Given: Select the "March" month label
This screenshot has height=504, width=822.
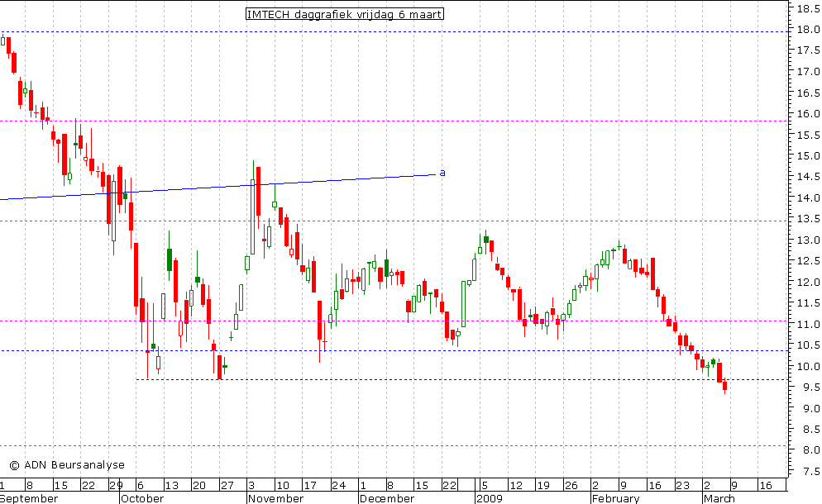Looking at the screenshot, I should (719, 498).
